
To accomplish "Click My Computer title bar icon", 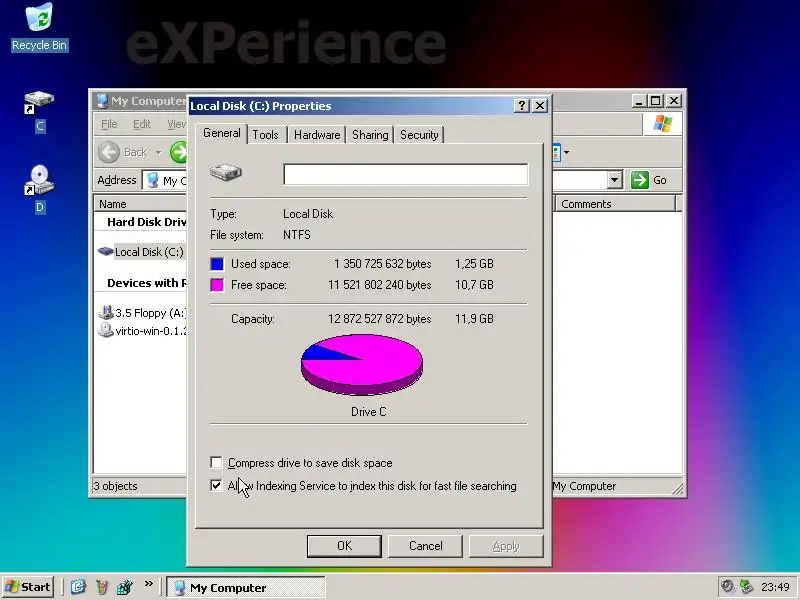I will point(102,101).
